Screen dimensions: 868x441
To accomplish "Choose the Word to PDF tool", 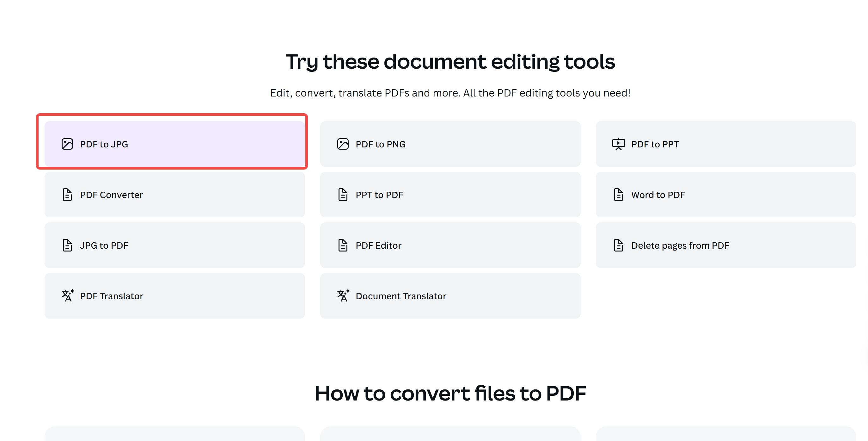I will pyautogui.click(x=726, y=195).
